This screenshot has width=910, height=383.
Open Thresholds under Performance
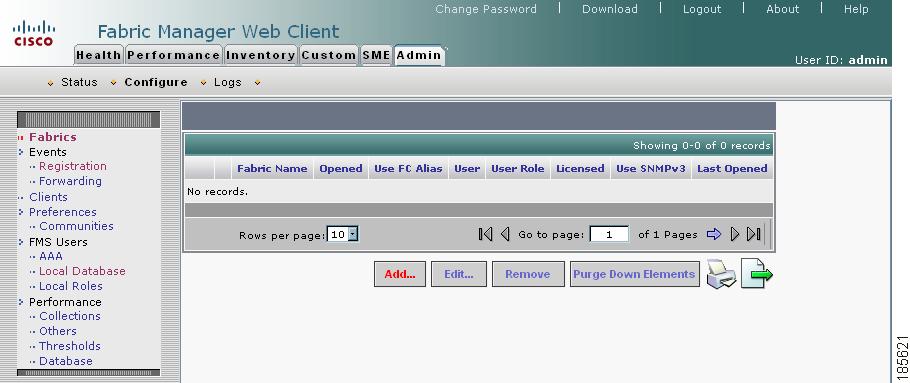coord(70,346)
